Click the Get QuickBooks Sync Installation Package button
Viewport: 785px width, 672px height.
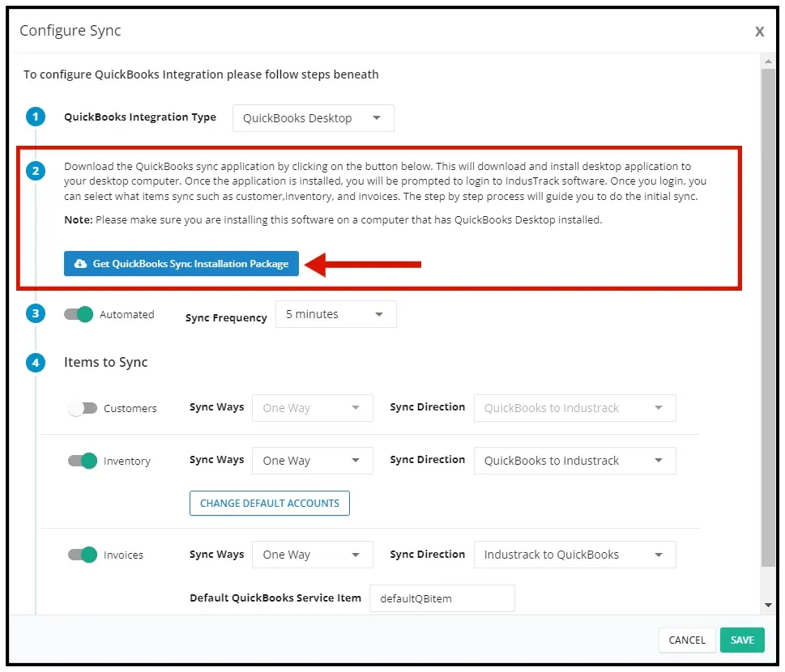pyautogui.click(x=181, y=264)
